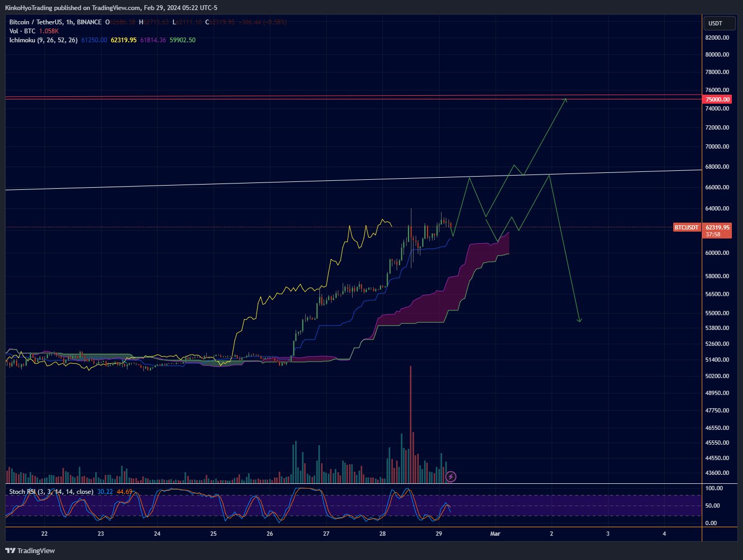Select Ichimoku value 61814.36
Viewport: 743px width, 560px height.
[x=153, y=40]
